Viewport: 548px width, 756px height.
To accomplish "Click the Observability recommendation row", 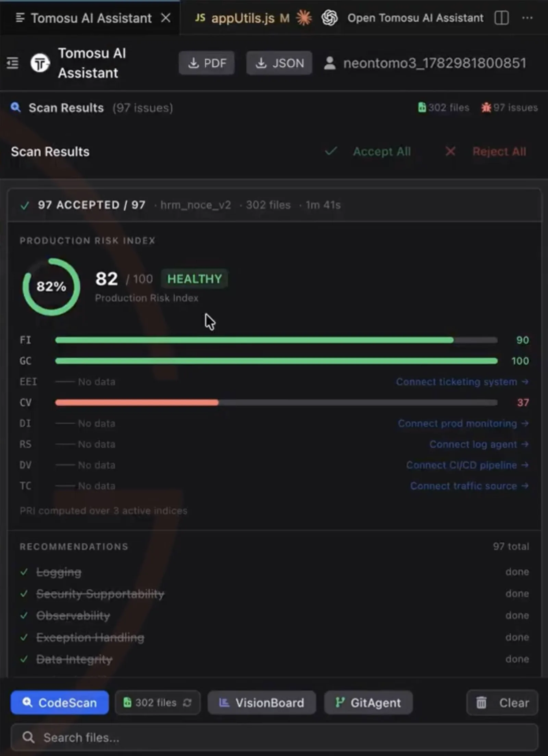I will tap(274, 616).
